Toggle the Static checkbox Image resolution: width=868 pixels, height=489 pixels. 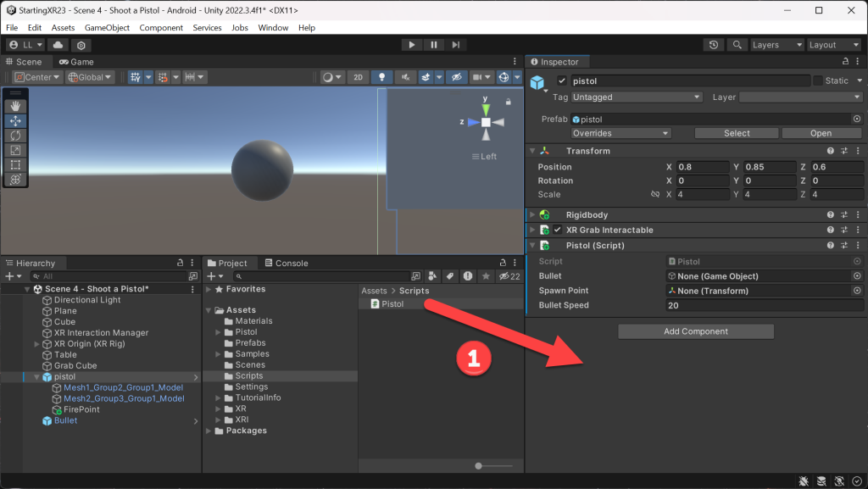click(818, 81)
